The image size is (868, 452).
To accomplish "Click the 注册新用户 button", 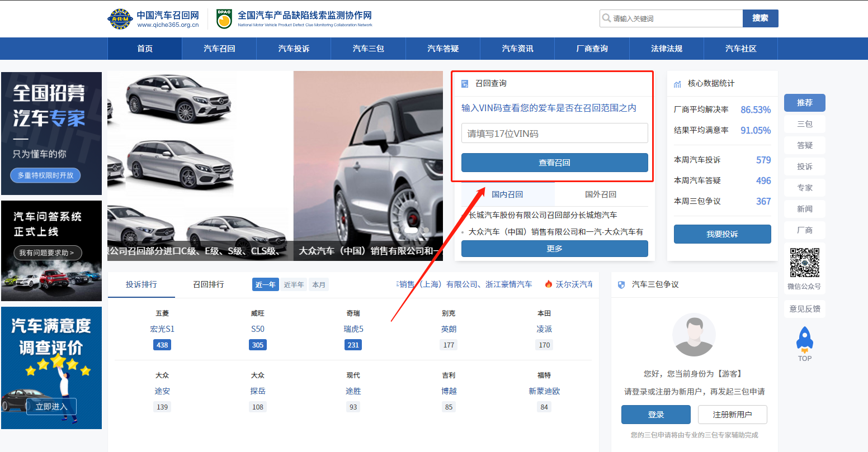I will point(732,415).
